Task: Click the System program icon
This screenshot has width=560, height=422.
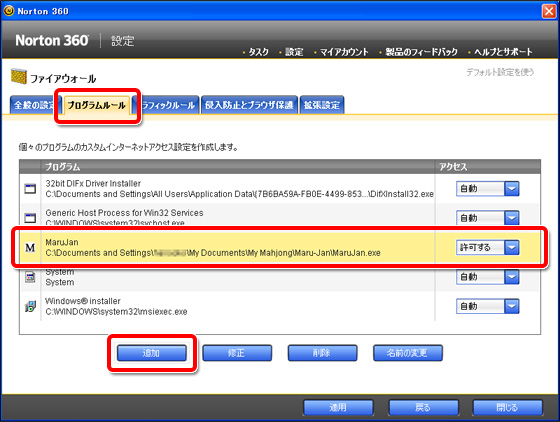Action: [30, 277]
